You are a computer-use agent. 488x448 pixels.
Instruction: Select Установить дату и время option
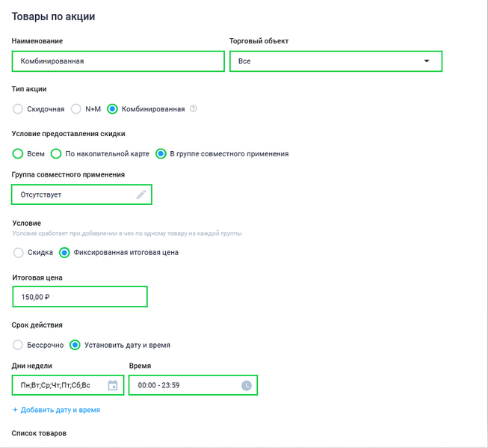(75, 345)
